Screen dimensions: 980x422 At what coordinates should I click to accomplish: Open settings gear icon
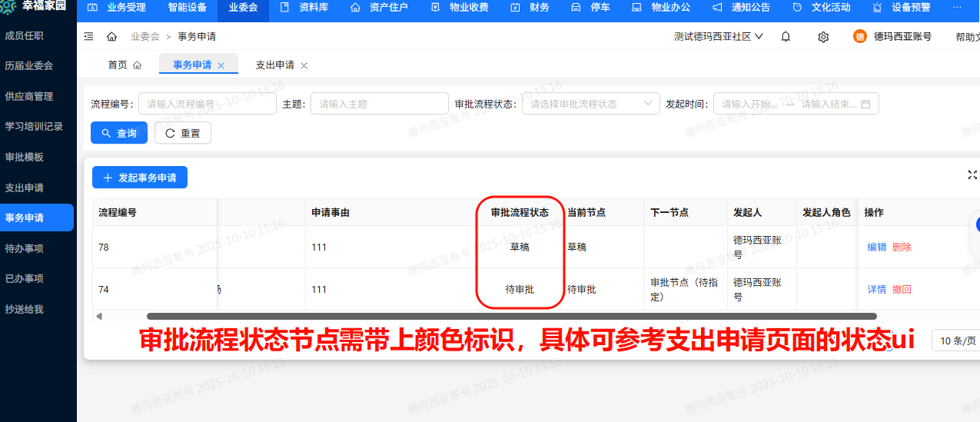pyautogui.click(x=823, y=36)
